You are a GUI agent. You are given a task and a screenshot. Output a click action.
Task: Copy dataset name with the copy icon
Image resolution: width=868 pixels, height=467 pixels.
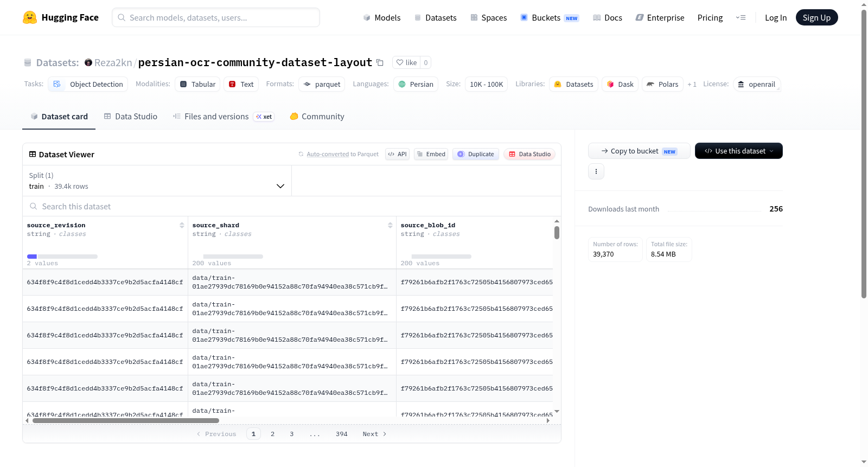click(380, 62)
